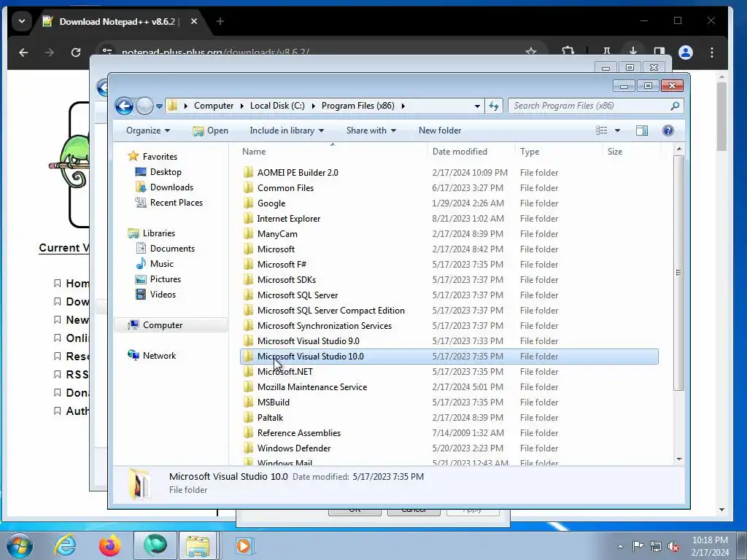Open the view options dropdown arrow

[617, 131]
